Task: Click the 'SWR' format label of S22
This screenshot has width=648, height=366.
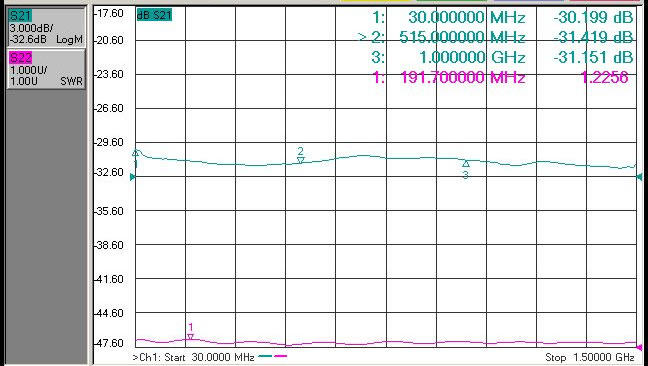Action: tap(71, 81)
